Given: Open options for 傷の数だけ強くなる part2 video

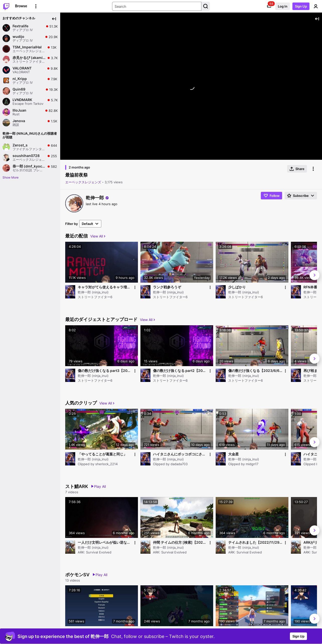Looking at the screenshot, I should pos(210,371).
